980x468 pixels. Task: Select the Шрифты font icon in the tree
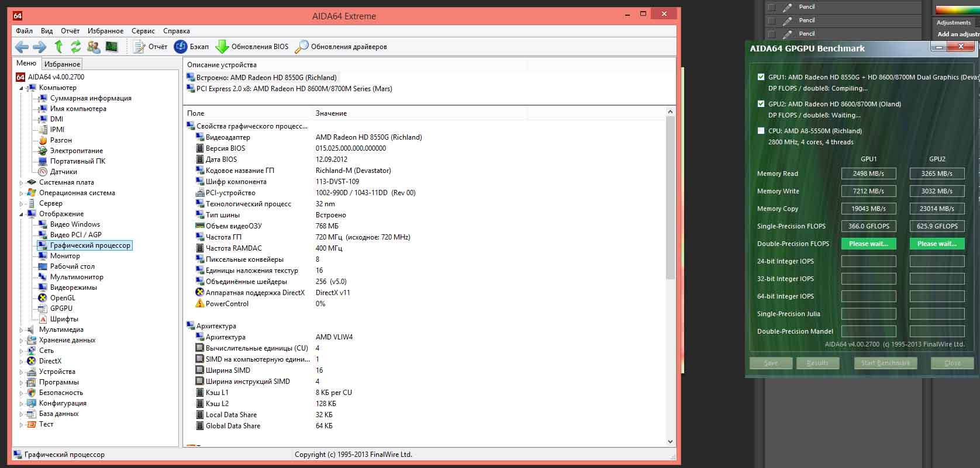coord(43,319)
